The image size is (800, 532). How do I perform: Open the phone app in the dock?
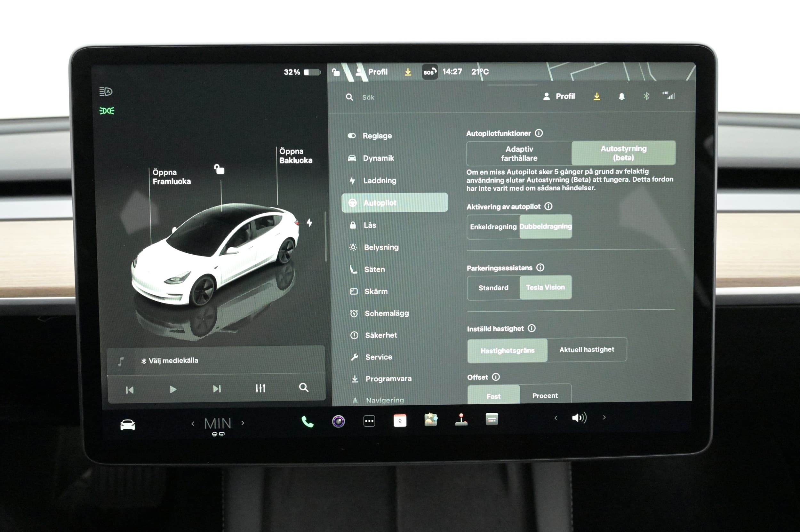pyautogui.click(x=307, y=421)
